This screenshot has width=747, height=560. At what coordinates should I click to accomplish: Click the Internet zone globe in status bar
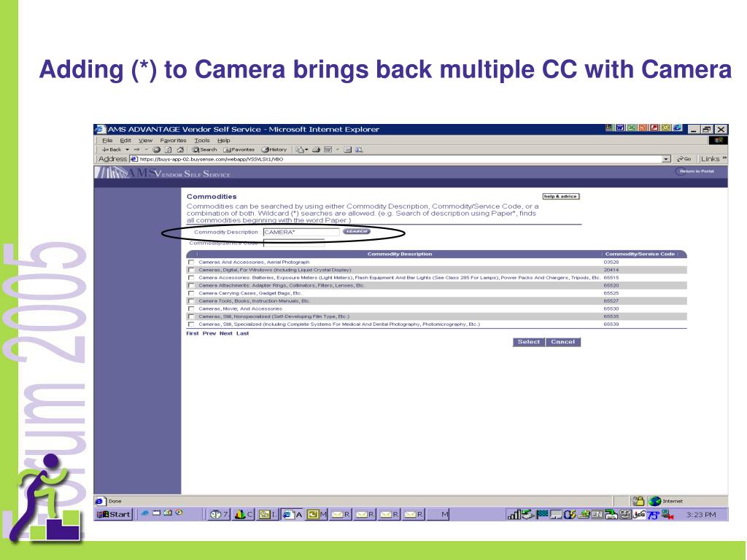click(655, 501)
